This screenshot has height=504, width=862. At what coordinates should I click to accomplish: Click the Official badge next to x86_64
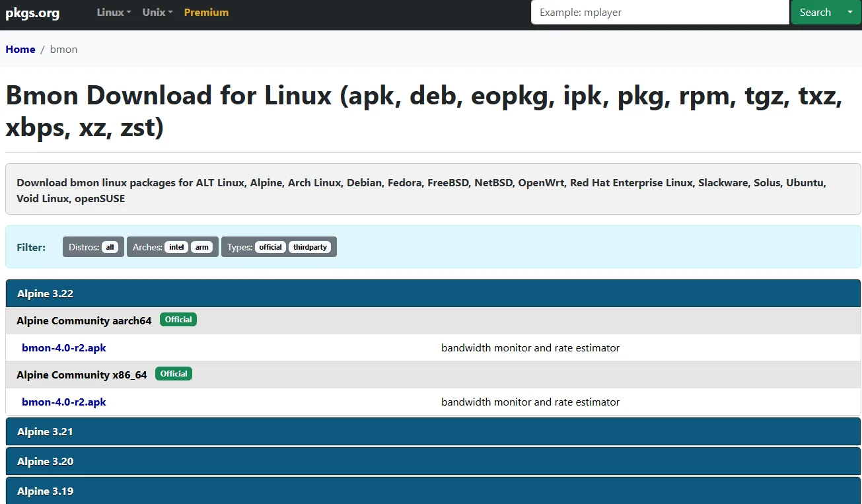click(174, 374)
